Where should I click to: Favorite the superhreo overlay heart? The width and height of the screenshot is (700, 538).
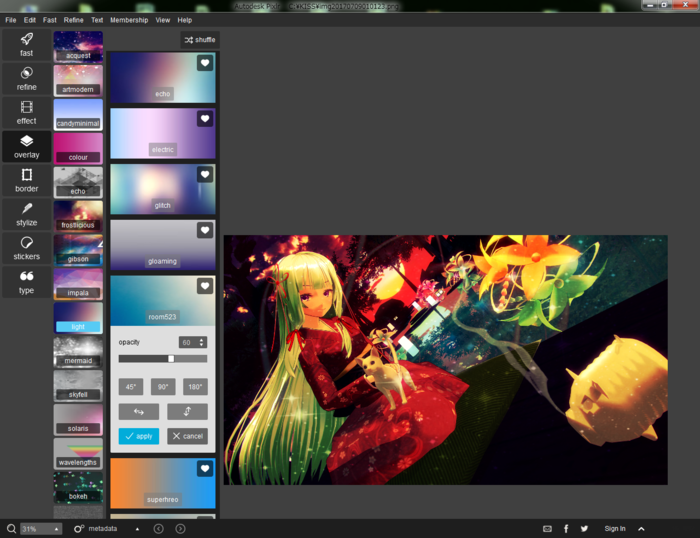(205, 469)
